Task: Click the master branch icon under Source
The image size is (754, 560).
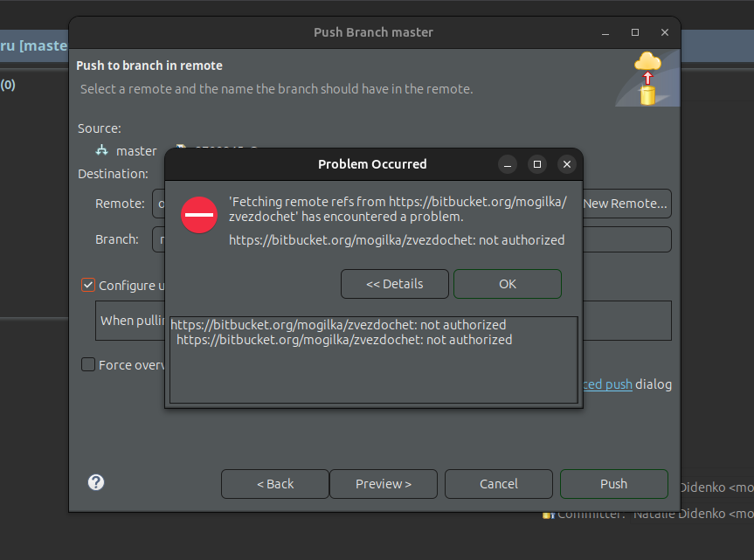Action: 101,150
